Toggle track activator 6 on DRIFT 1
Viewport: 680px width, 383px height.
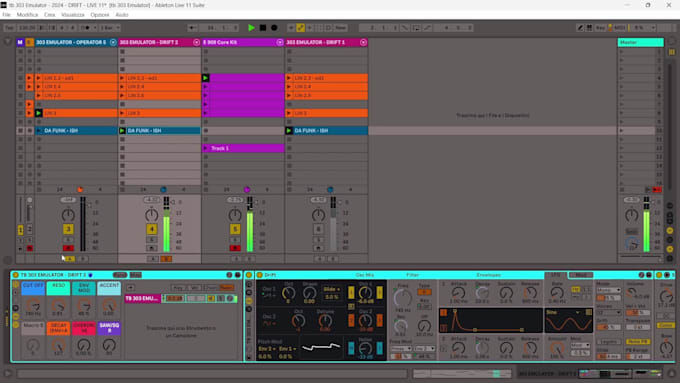tap(318, 229)
